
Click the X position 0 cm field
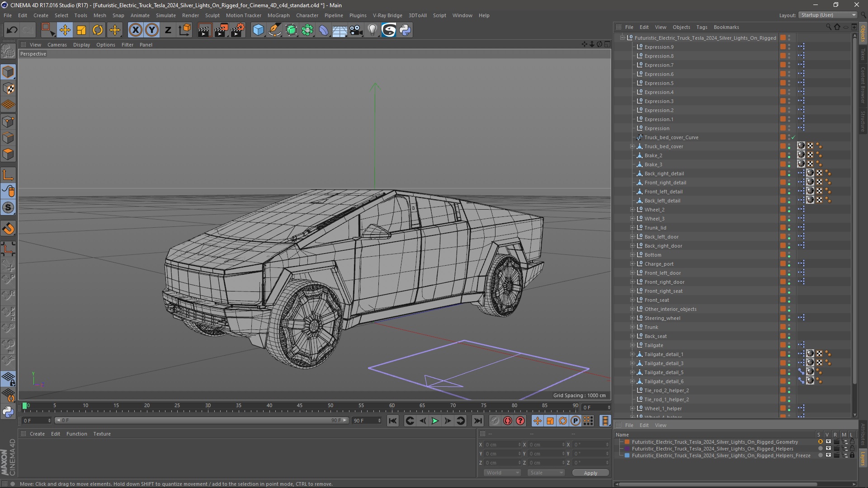coord(503,445)
